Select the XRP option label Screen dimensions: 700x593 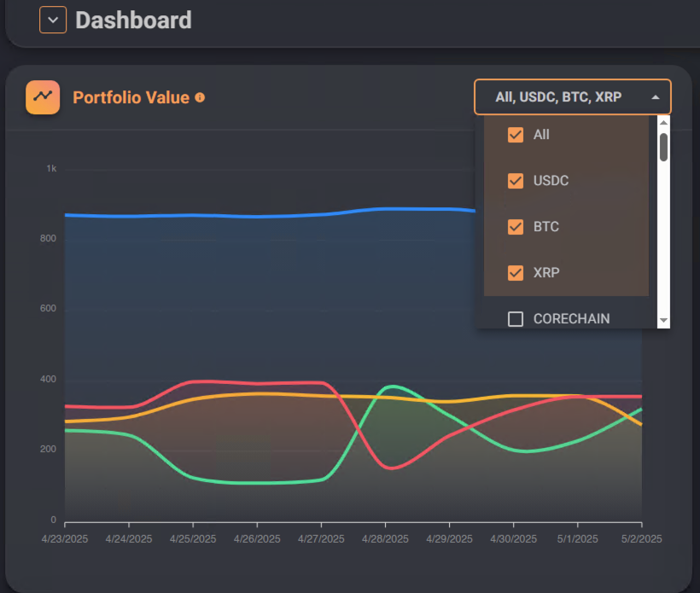[546, 273]
